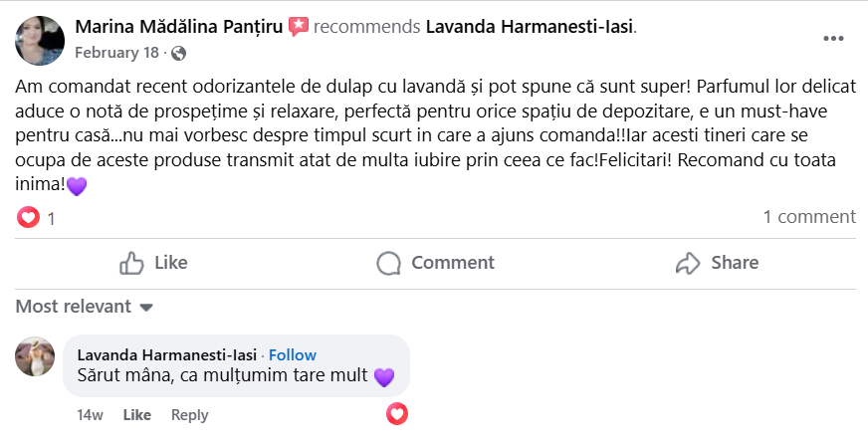
Task: Click the heart reaction icon below post
Action: pyautogui.click(x=29, y=217)
